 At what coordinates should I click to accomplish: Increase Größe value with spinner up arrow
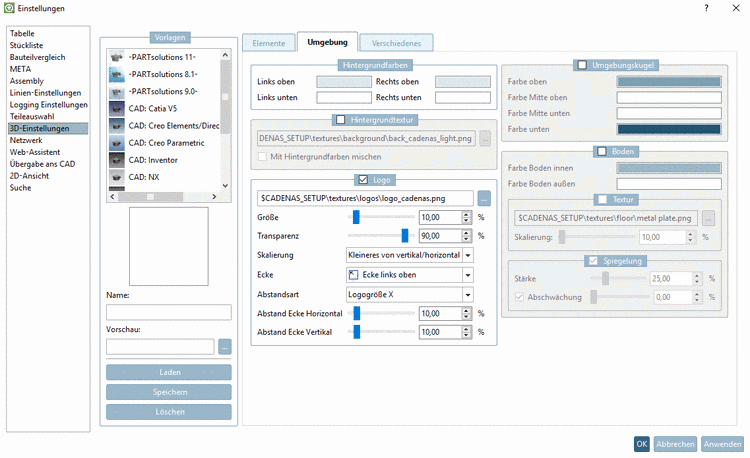(466, 214)
